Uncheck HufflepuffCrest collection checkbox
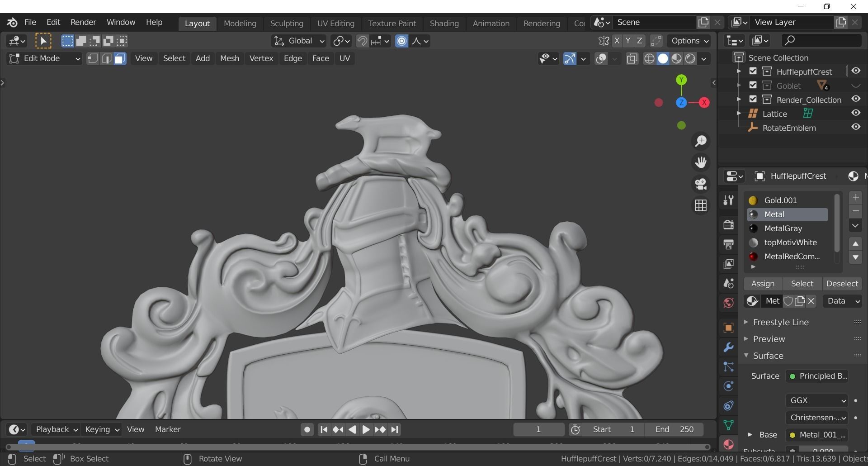868x466 pixels. pos(753,71)
